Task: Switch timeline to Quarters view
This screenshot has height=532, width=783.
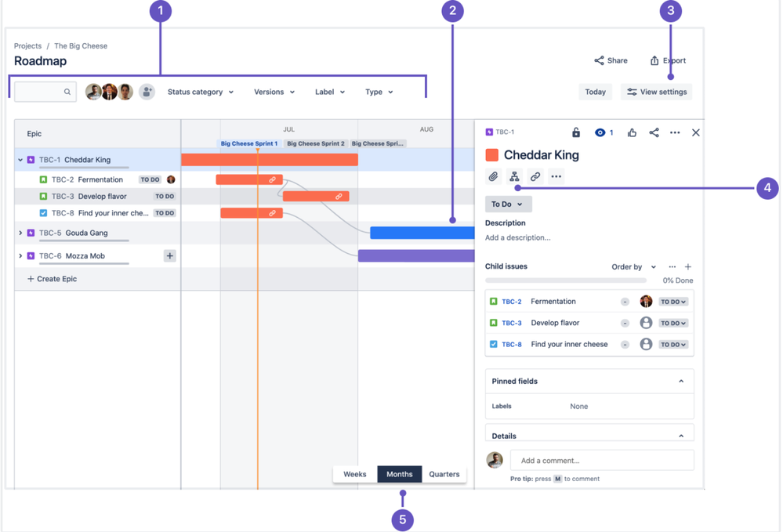Action: click(x=444, y=474)
